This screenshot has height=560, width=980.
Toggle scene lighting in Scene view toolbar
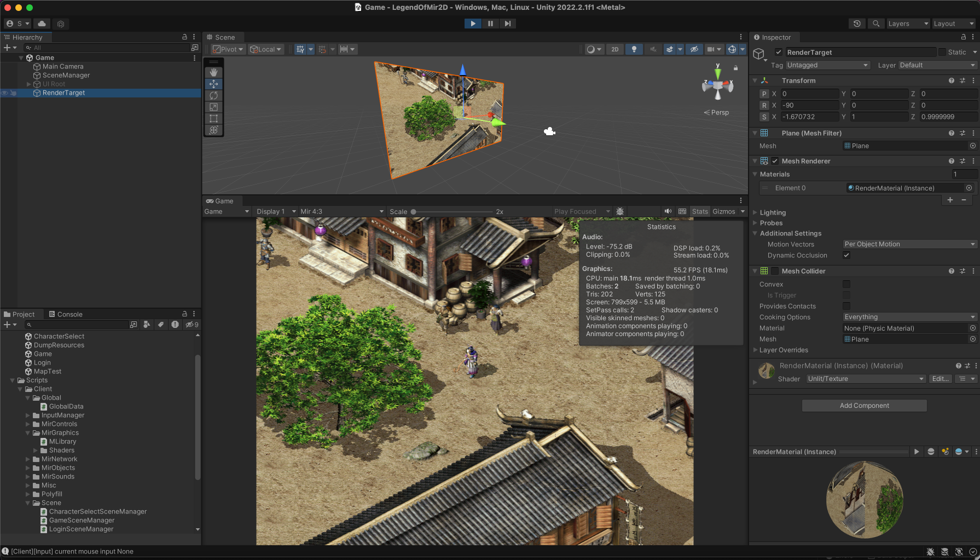point(634,49)
